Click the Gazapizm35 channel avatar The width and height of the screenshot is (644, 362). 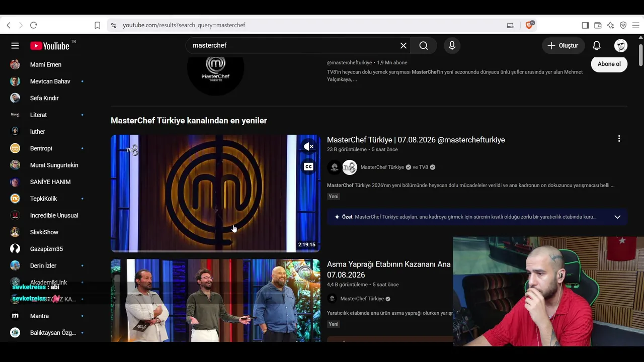pyautogui.click(x=15, y=249)
